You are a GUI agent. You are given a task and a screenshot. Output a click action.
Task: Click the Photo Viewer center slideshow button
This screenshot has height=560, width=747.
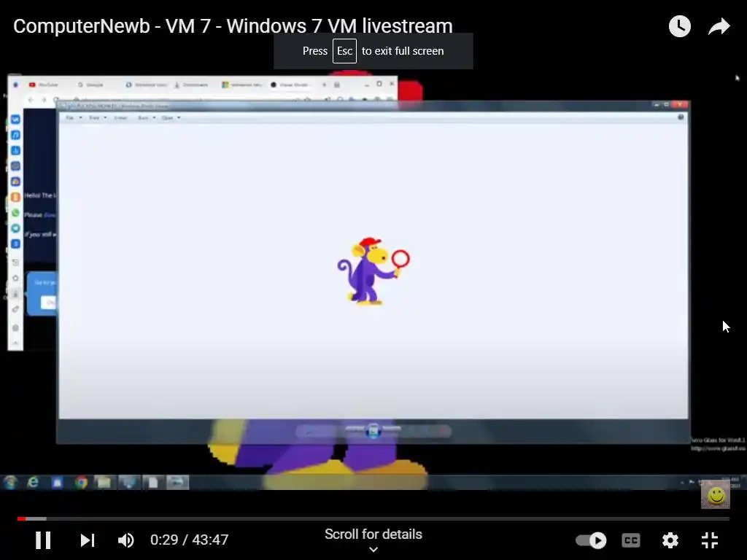point(373,431)
